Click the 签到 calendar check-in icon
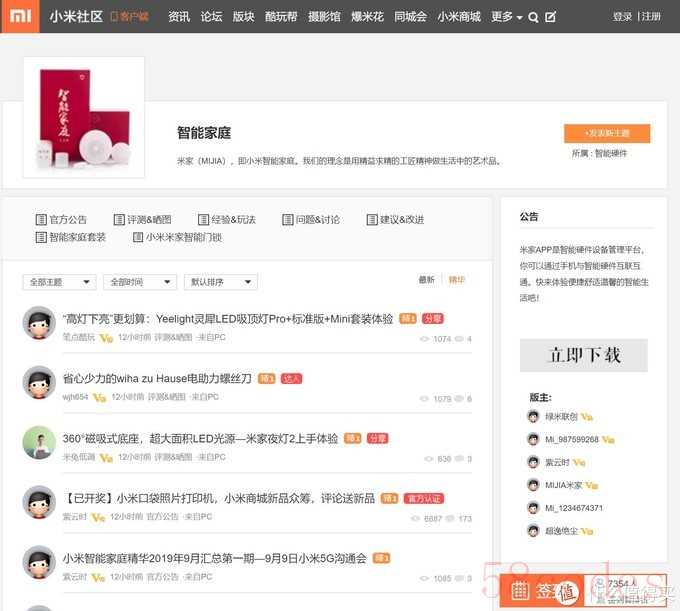The image size is (680, 611). 520,591
